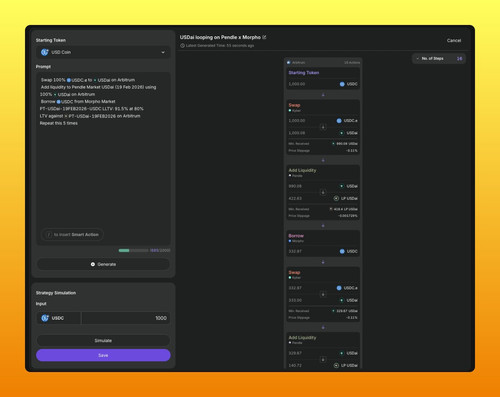Click the LP USDai icon on the 140.72 row
Image resolution: width=500 pixels, height=397 pixels.
point(336,366)
